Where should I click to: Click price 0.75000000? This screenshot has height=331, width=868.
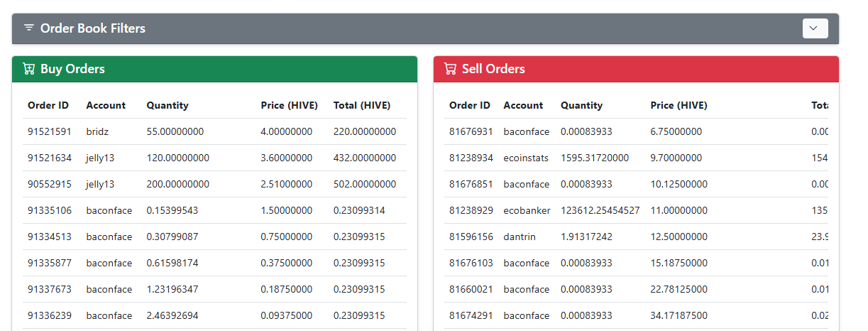pyautogui.click(x=287, y=237)
